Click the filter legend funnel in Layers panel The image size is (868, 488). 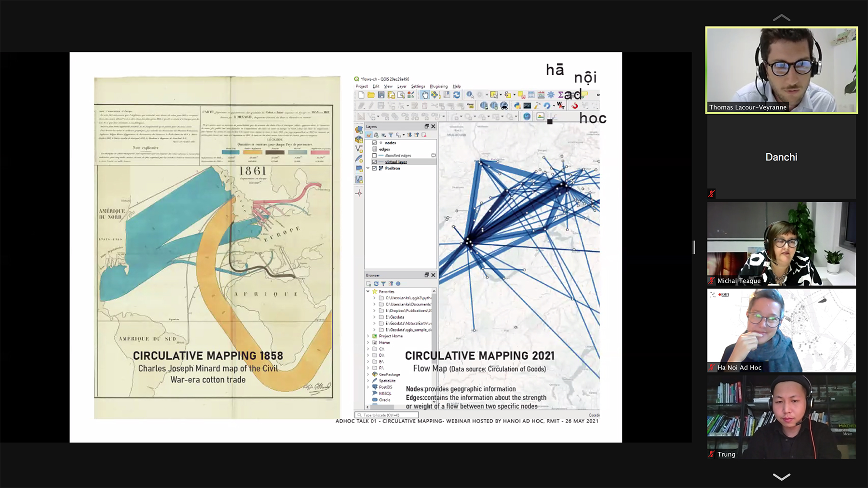click(391, 135)
